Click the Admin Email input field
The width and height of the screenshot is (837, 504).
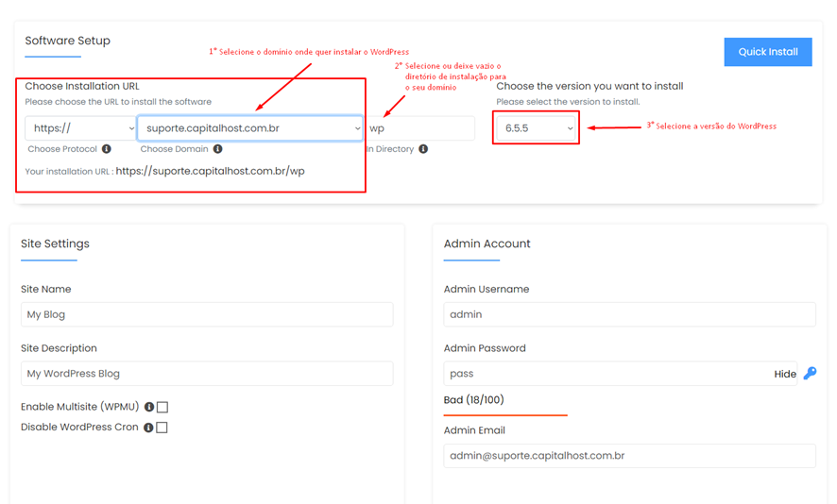pyautogui.click(x=629, y=456)
